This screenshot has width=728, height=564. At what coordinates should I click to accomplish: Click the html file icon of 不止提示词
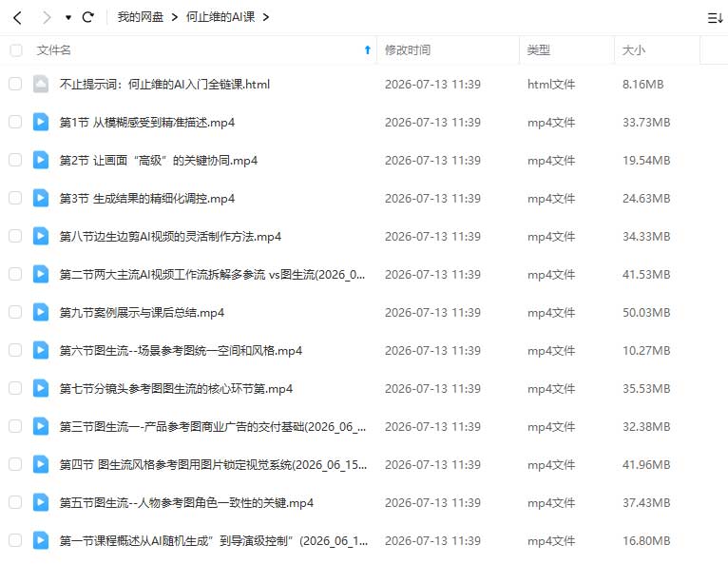[x=41, y=84]
